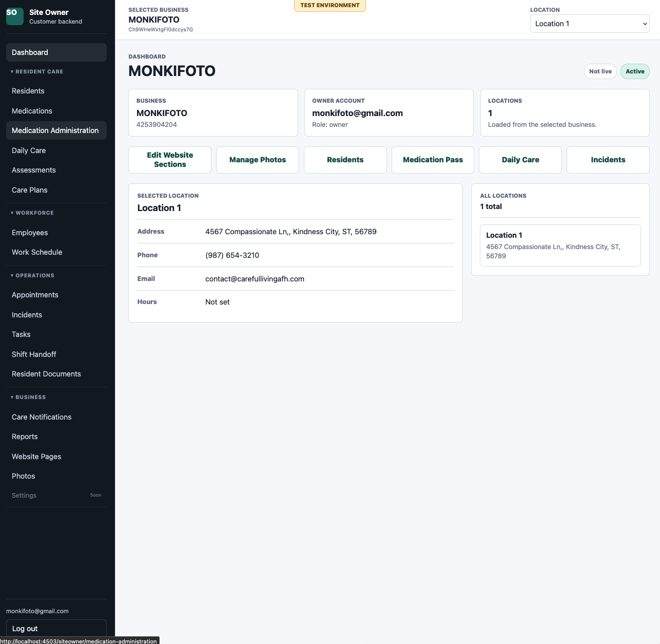
Task: Navigate to Shift Handoff
Action: [x=56, y=354]
